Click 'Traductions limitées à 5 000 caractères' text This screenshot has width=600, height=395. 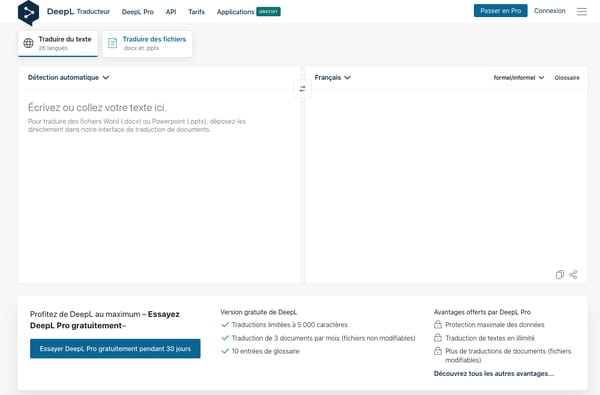pos(290,325)
